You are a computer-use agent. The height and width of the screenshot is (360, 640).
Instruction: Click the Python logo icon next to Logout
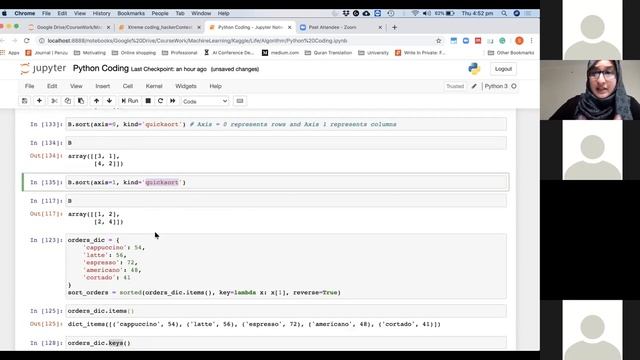(x=474, y=69)
